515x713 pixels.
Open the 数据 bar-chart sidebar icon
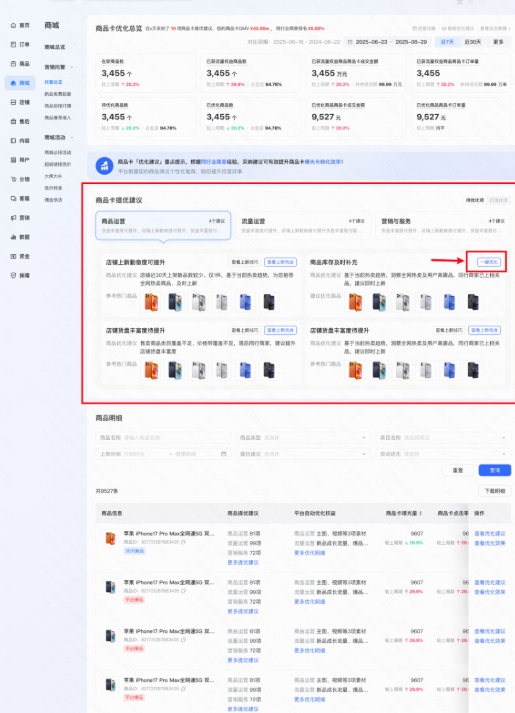click(x=14, y=237)
